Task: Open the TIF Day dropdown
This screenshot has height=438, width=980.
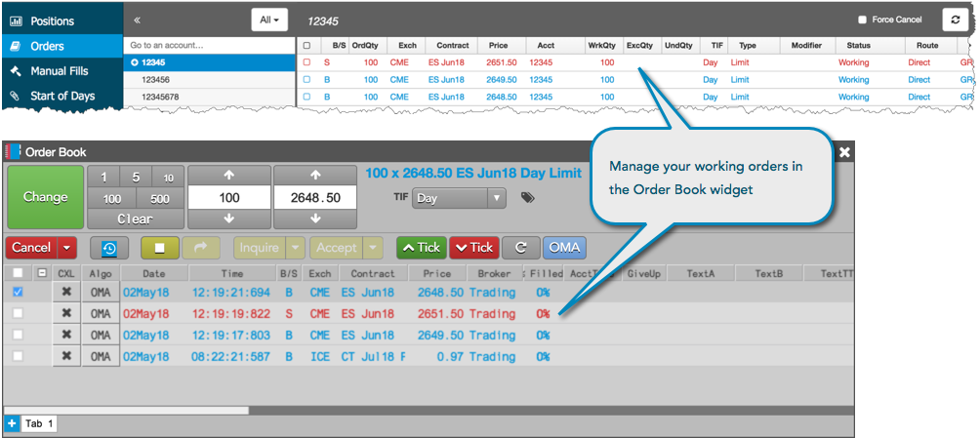Action: coord(459,198)
